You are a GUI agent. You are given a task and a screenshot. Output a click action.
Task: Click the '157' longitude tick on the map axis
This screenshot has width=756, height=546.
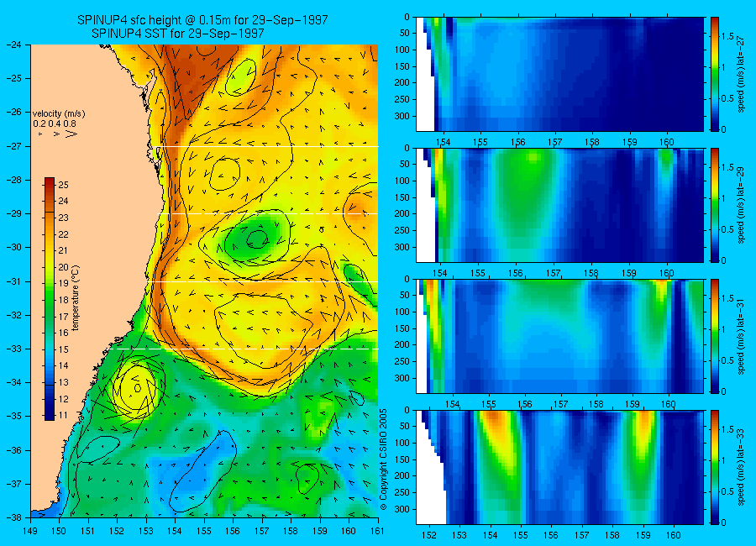(x=262, y=531)
